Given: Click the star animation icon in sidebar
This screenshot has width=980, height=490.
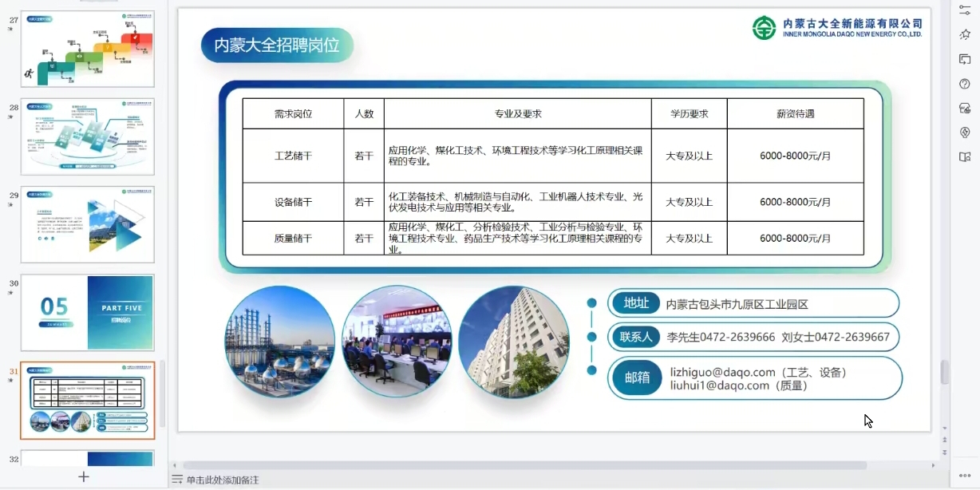Looking at the screenshot, I should (x=965, y=34).
